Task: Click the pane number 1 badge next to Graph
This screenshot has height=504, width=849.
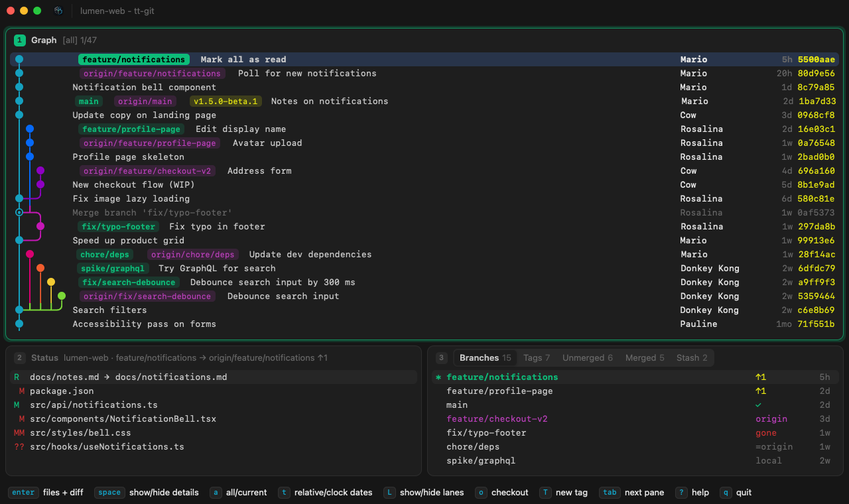Action: [19, 40]
